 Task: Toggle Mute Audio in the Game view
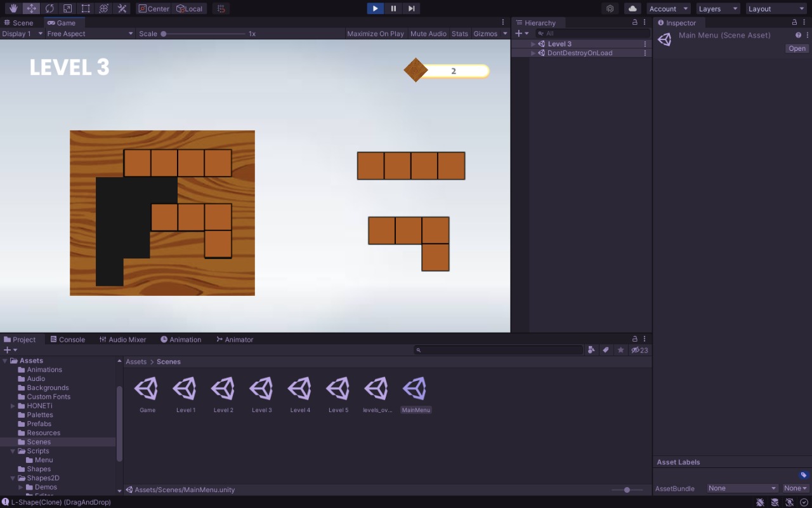[428, 34]
